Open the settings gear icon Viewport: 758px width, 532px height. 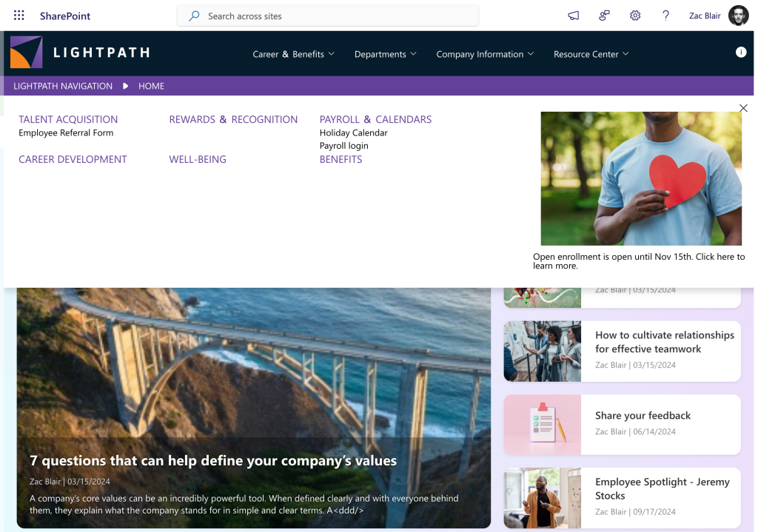point(635,16)
